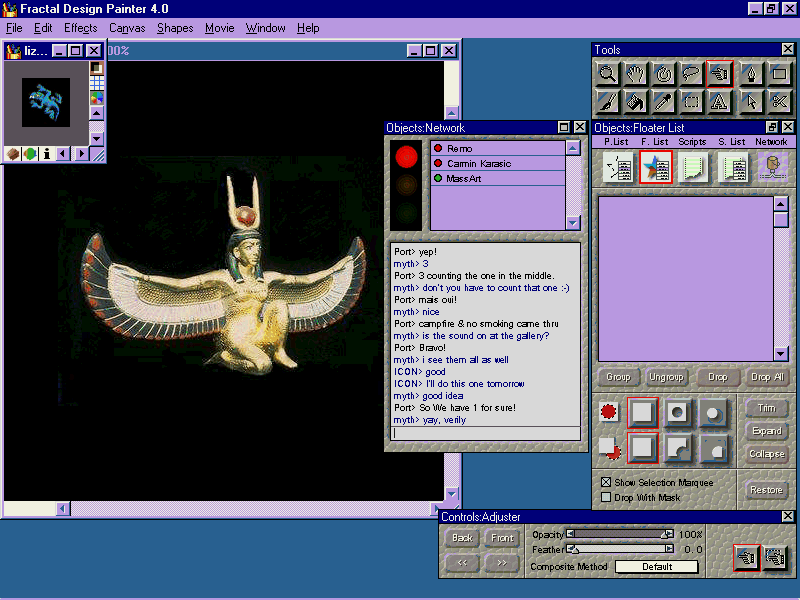Screen dimensions: 800x600
Task: Open the Edit menu
Action: pos(43,28)
